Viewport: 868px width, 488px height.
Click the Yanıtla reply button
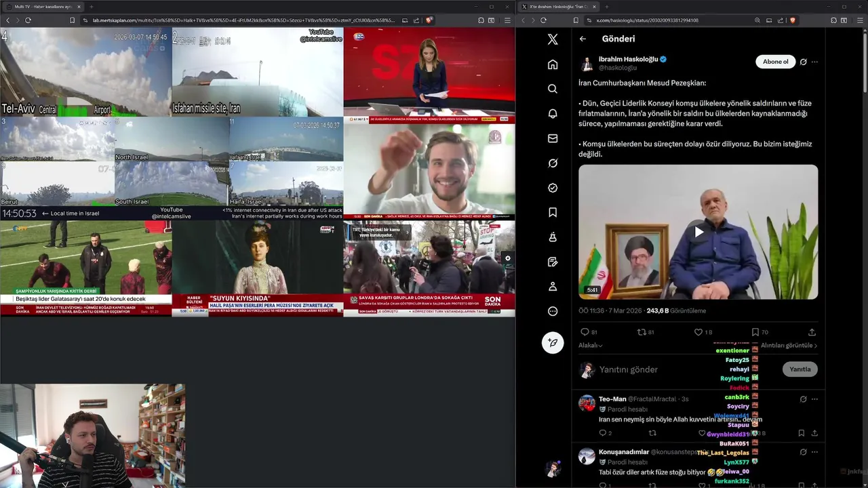click(x=800, y=369)
